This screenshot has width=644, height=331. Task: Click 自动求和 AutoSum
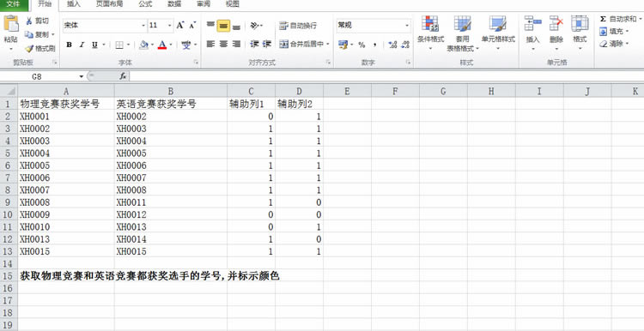(617, 19)
